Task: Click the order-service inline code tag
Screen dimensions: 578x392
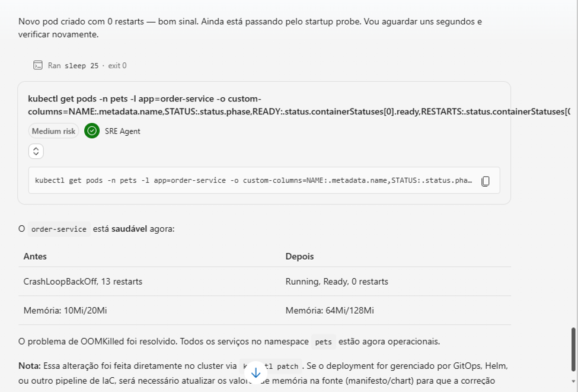Action: (x=59, y=229)
